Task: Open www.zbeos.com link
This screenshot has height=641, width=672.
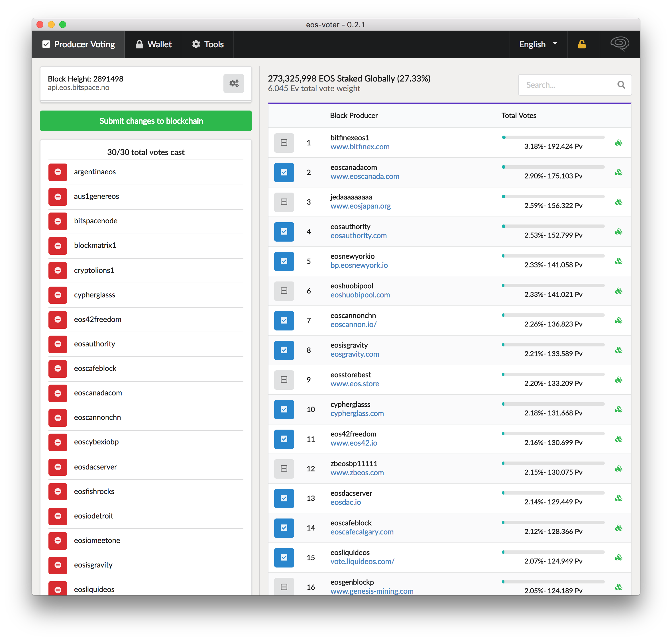Action: (x=357, y=473)
